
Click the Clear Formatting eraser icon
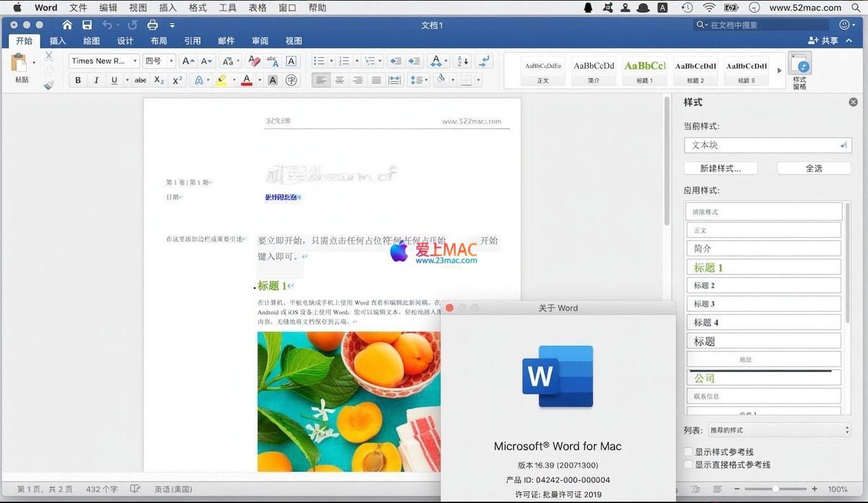point(254,61)
